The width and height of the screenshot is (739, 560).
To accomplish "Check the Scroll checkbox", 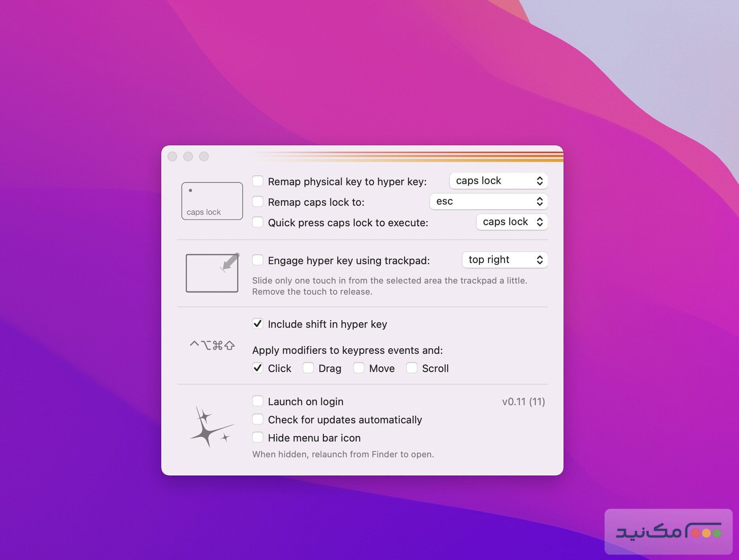I will coord(412,367).
